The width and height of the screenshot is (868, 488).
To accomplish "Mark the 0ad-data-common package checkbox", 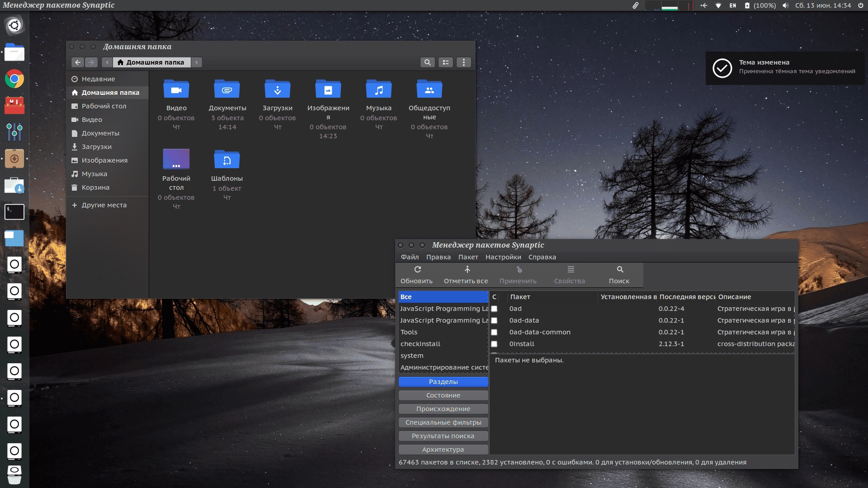I will 494,332.
